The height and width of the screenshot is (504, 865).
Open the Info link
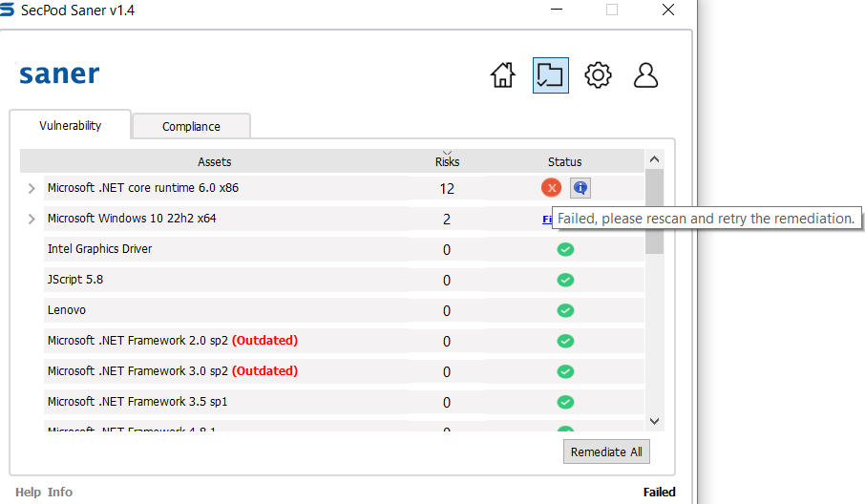[x=59, y=492]
